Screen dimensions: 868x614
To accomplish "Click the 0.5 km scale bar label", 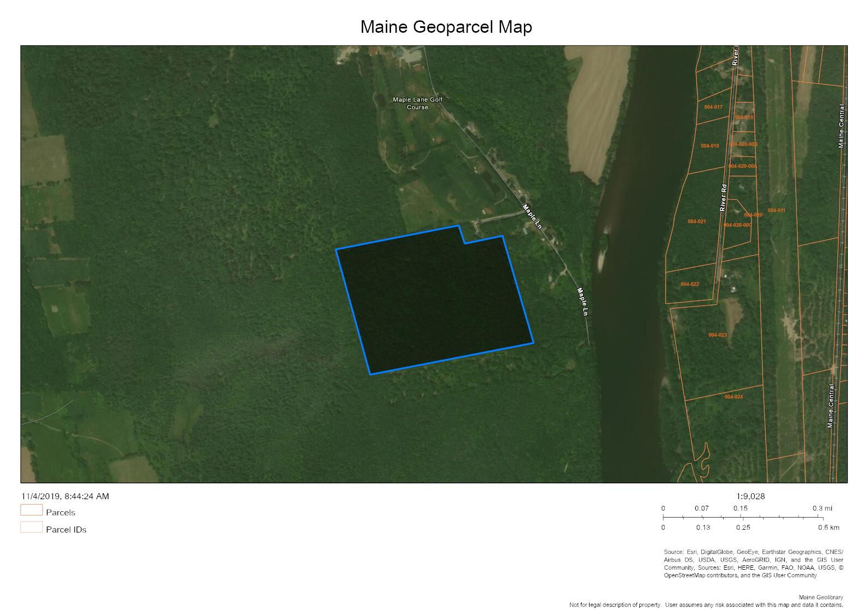I will (829, 528).
